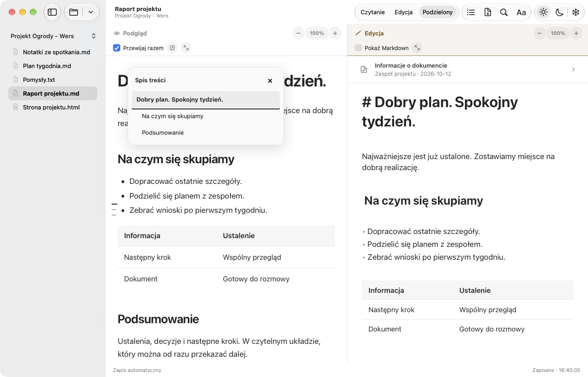Reset Edycja zoom at 100%
The height and width of the screenshot is (377, 588).
558,33
